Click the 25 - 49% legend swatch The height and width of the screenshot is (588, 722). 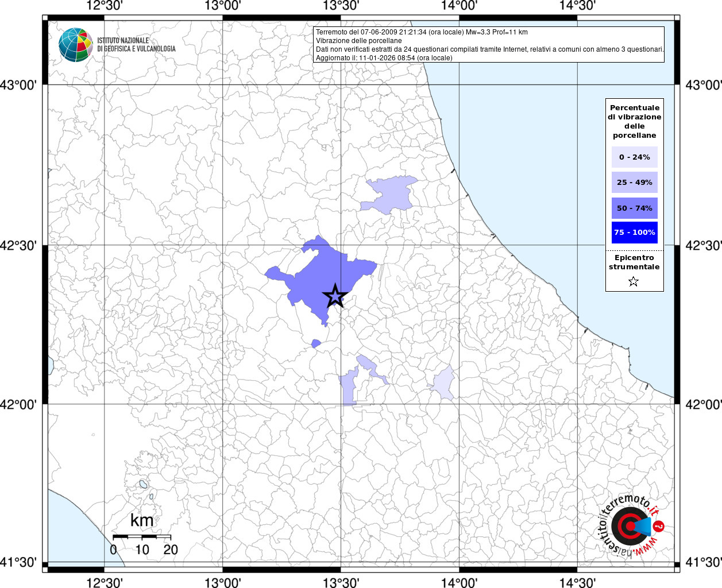635,182
